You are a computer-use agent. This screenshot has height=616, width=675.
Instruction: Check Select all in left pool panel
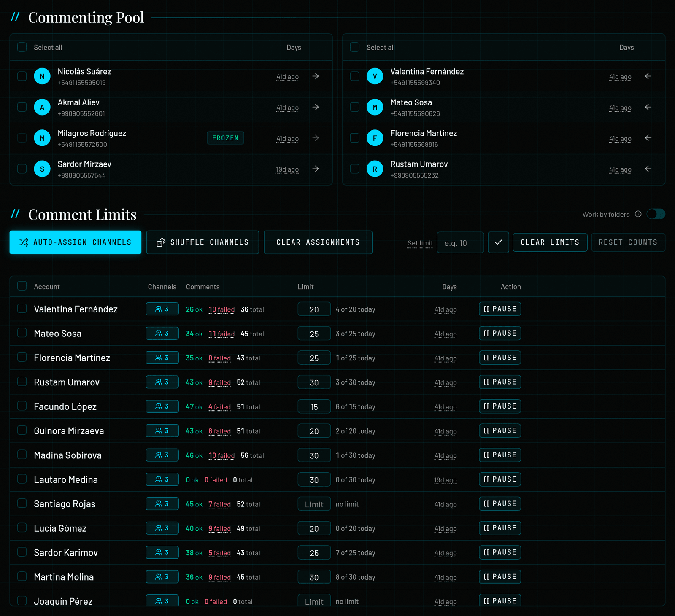[x=22, y=47]
